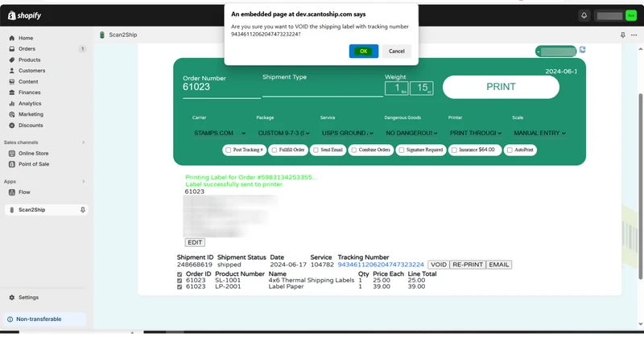The width and height of the screenshot is (644, 362).
Task: Click the weight ounces field
Action: 421,88
